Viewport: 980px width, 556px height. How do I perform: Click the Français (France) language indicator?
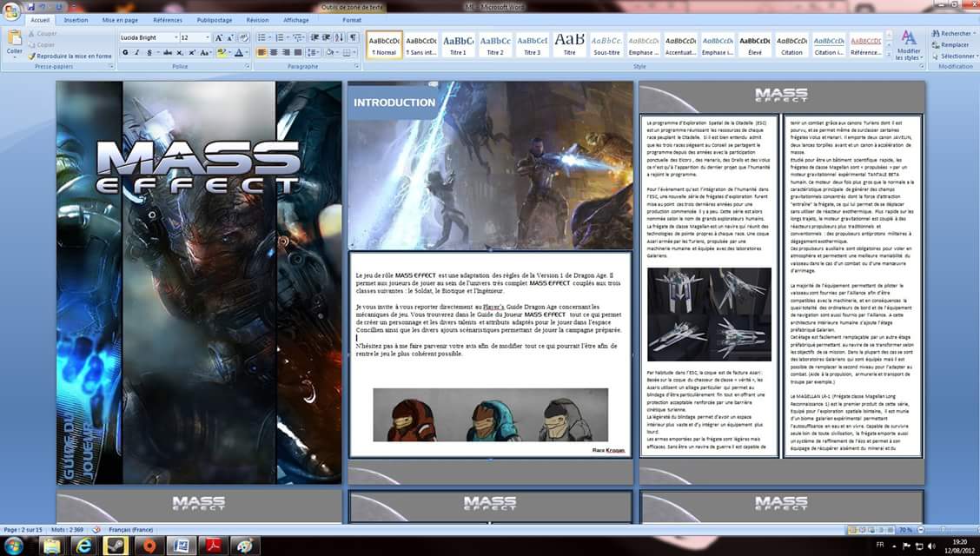coord(130,530)
